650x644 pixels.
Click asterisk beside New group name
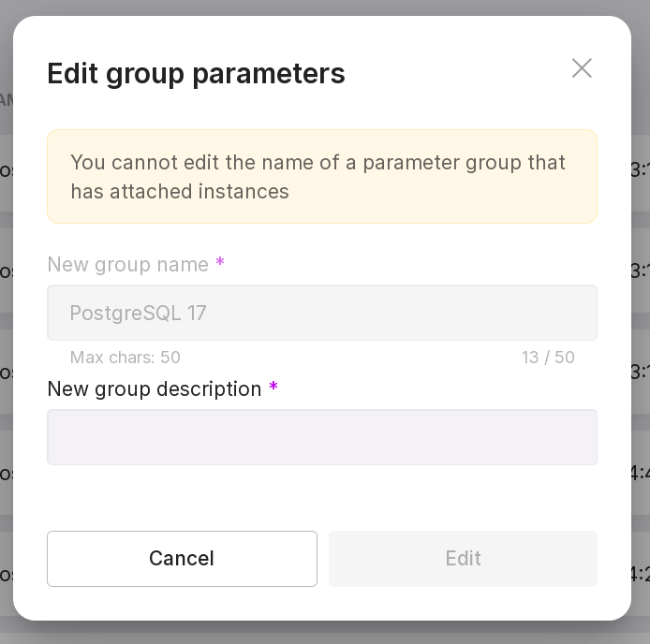[x=220, y=264]
